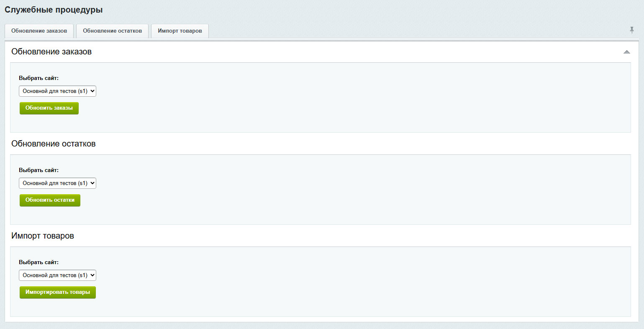Open the Обновление остатков tab

(x=112, y=31)
